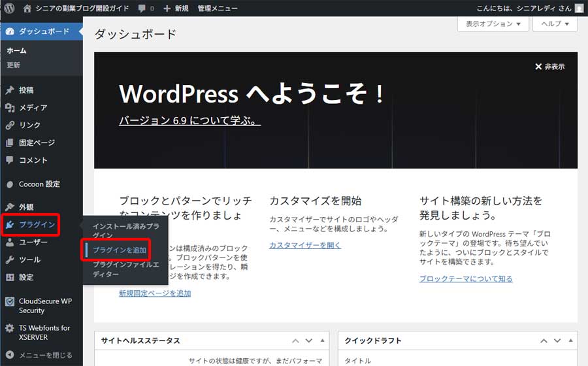Click the dashboard gauge icon in sidebar

tap(10, 31)
